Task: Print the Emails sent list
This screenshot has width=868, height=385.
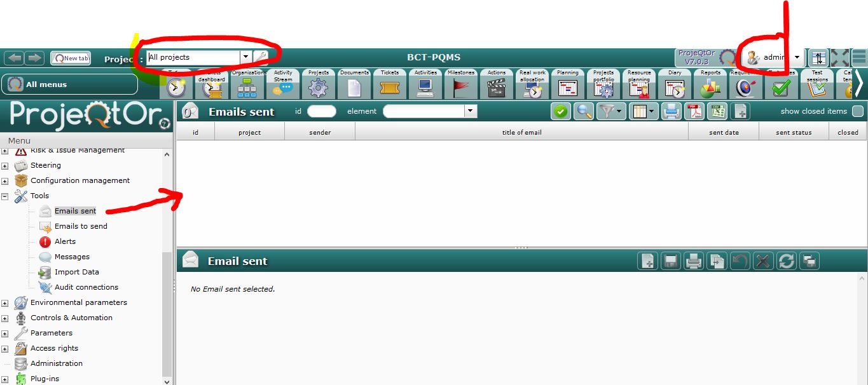Action: (x=670, y=111)
